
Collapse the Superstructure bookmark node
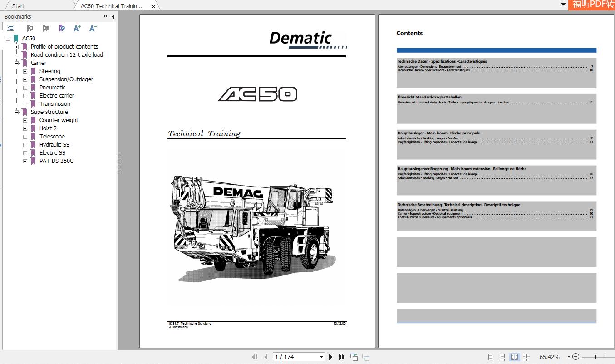(17, 112)
